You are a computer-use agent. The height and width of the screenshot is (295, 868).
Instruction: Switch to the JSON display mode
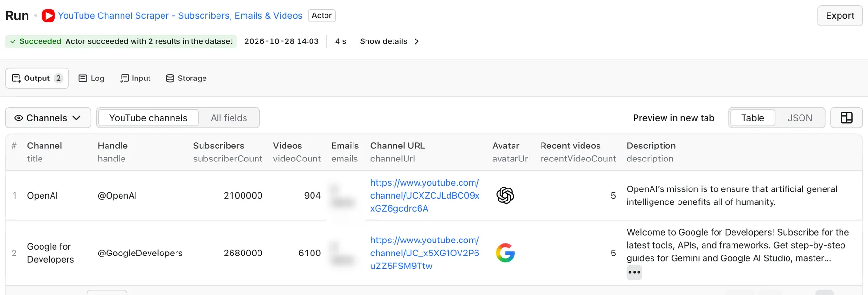pyautogui.click(x=800, y=118)
